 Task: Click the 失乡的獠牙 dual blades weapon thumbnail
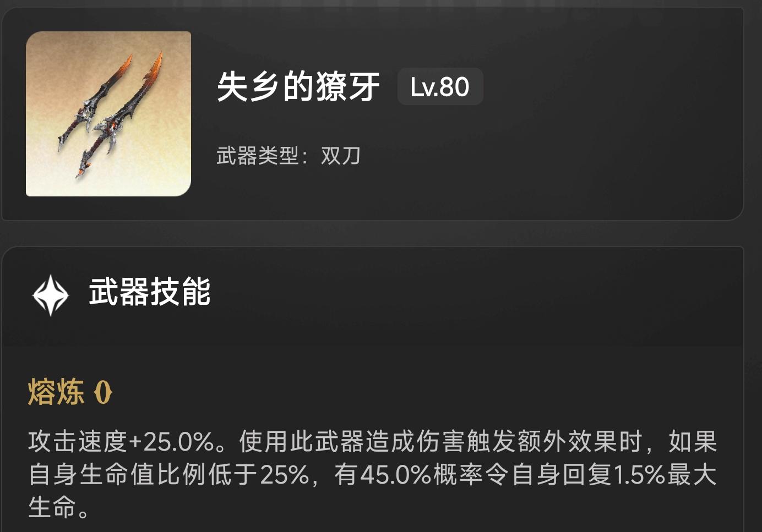click(108, 114)
